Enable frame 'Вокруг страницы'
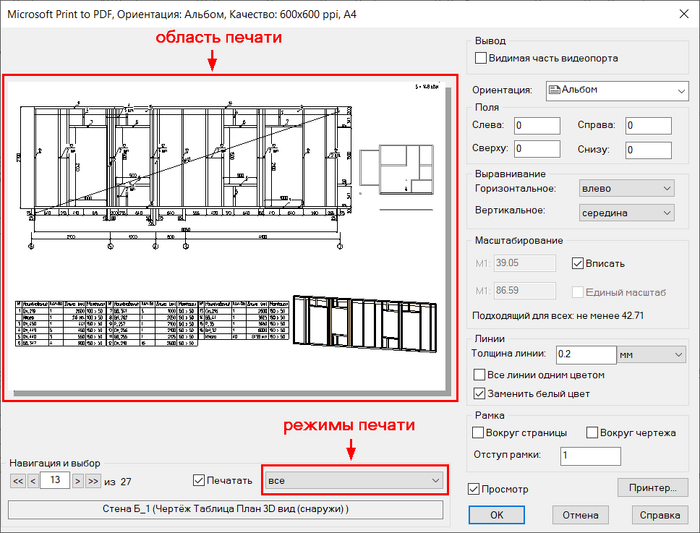Image resolution: width=700 pixels, height=533 pixels. 478,433
